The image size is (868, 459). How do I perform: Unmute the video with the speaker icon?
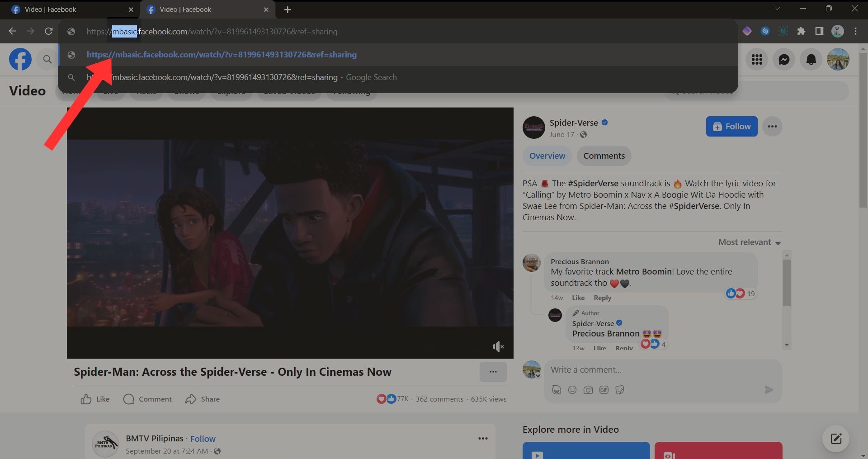point(498,346)
